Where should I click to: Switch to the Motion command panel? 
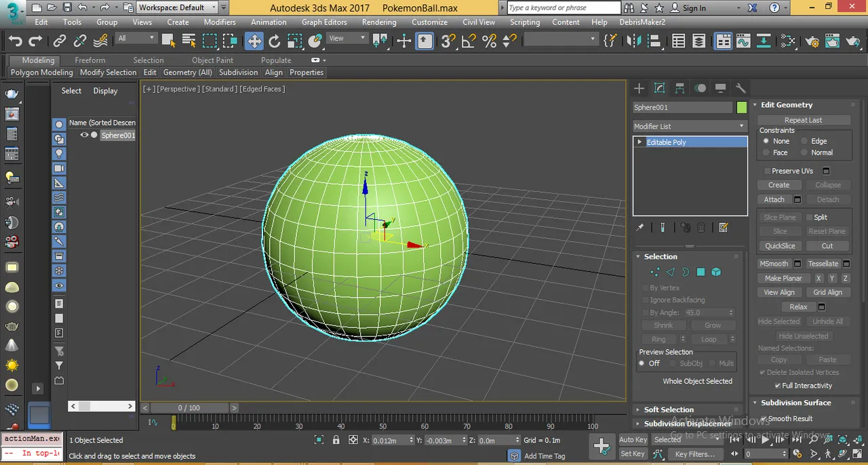click(700, 88)
